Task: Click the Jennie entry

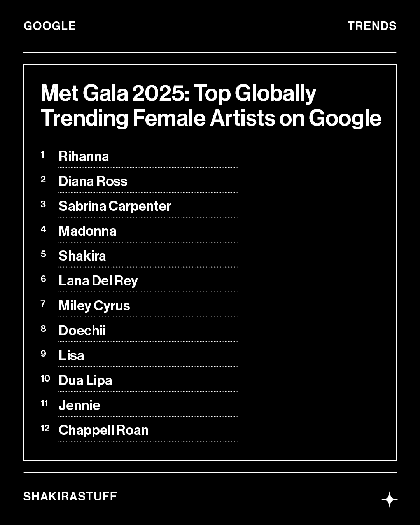Action: pyautogui.click(x=79, y=405)
